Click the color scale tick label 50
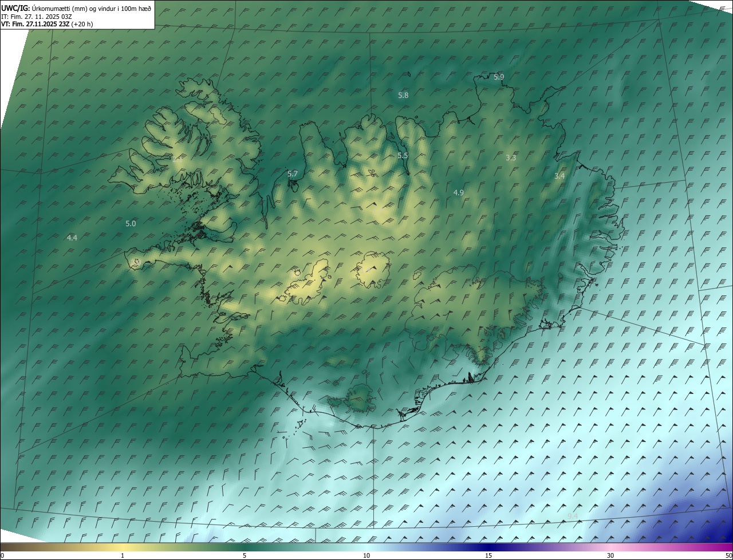This screenshot has width=733, height=560. pyautogui.click(x=728, y=555)
